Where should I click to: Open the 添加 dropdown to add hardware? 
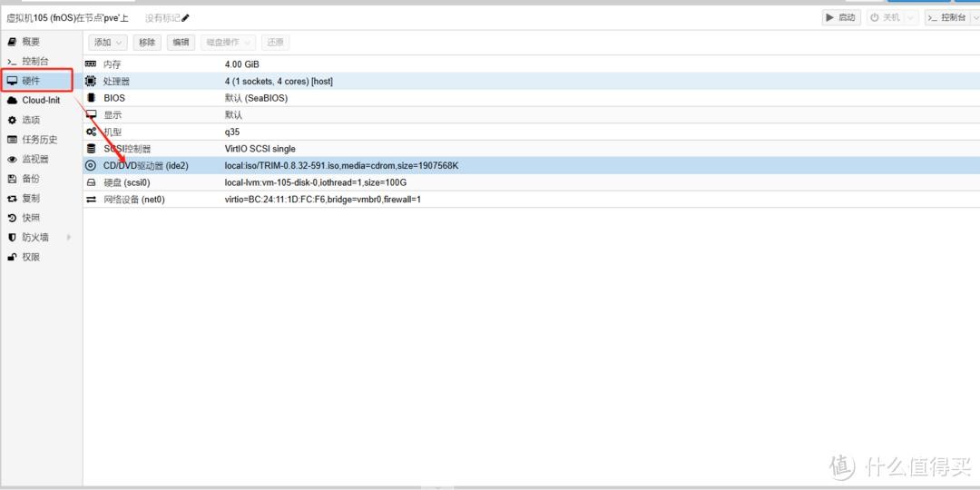pyautogui.click(x=108, y=43)
